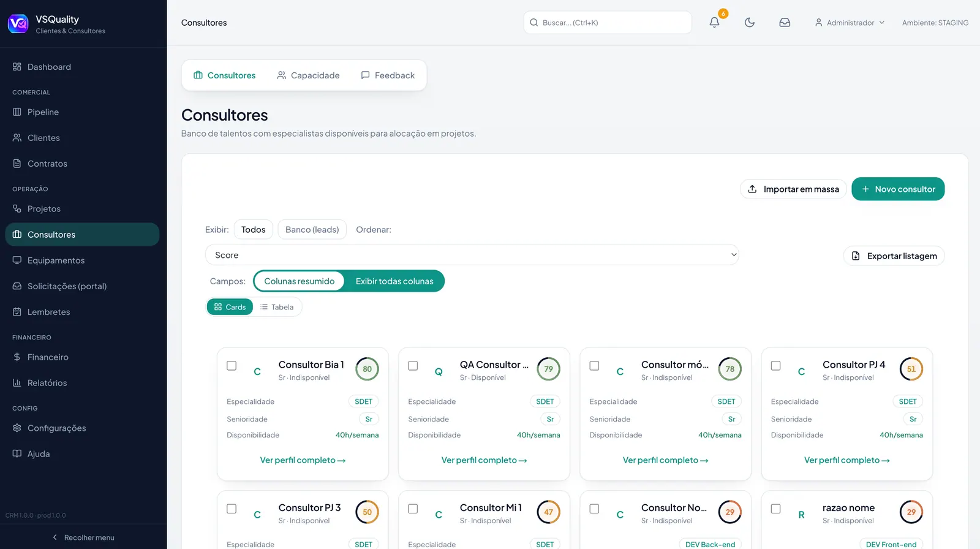Open Ajuda in the sidebar
The height and width of the screenshot is (549, 980).
82,454
